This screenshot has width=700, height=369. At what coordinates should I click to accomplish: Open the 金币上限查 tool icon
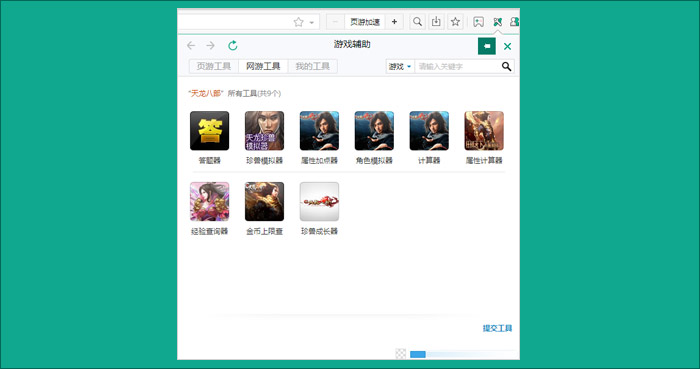point(264,201)
